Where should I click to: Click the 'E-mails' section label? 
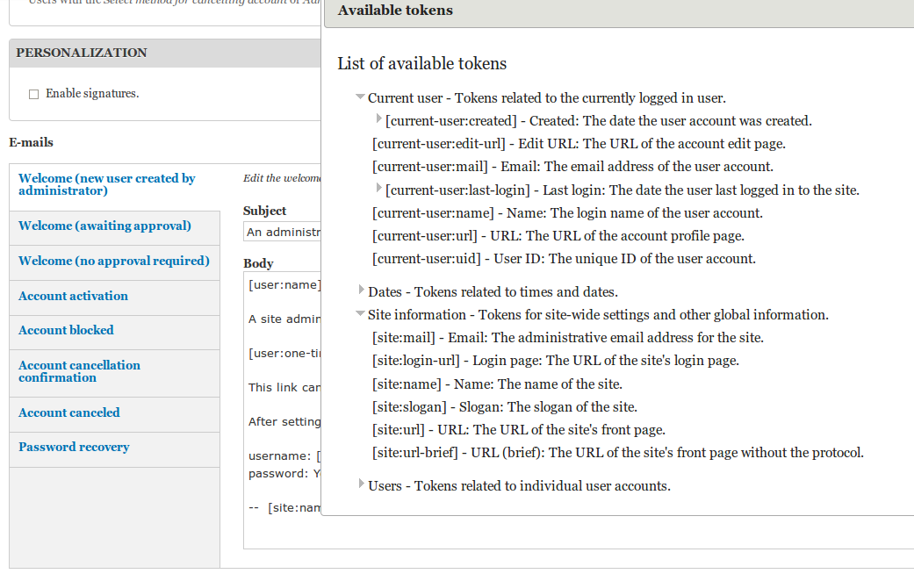coord(31,143)
